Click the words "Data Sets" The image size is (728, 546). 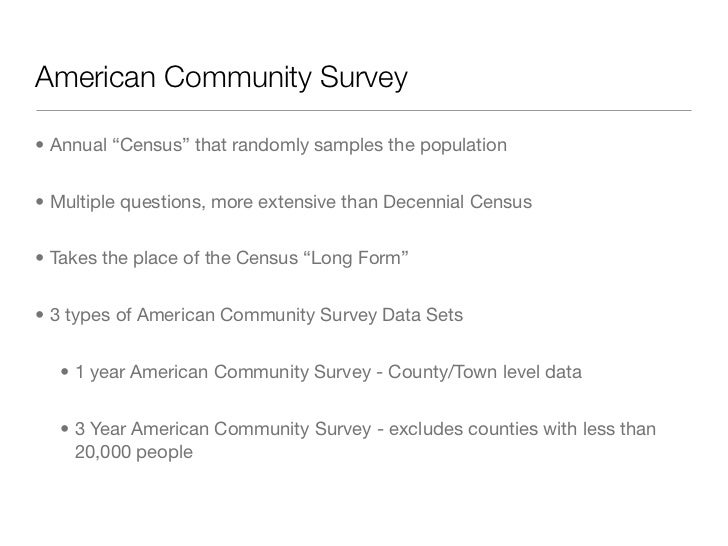coord(422,315)
